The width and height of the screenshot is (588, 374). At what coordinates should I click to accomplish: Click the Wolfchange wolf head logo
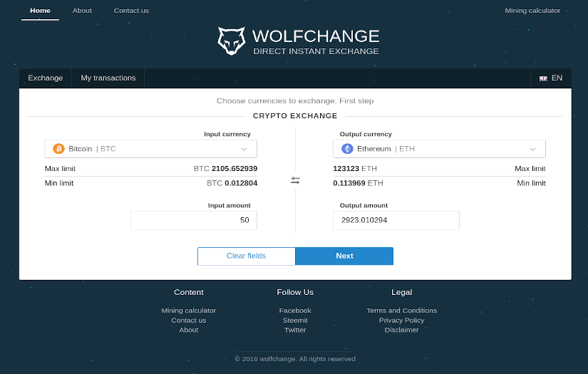pyautogui.click(x=232, y=41)
